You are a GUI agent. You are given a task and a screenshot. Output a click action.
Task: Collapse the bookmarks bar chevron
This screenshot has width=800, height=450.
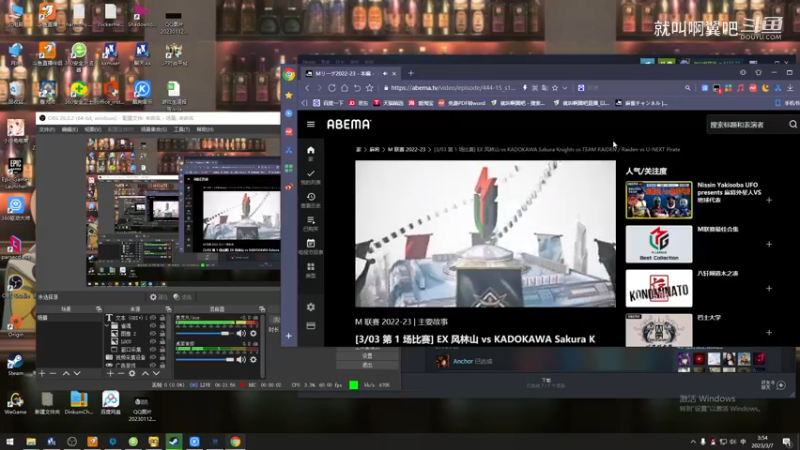pos(304,103)
